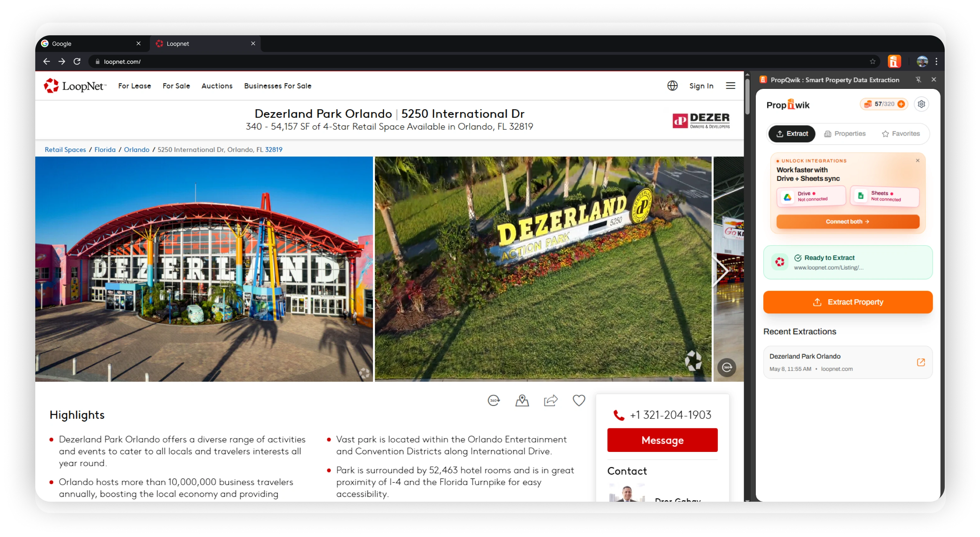Share this listing

click(x=550, y=400)
